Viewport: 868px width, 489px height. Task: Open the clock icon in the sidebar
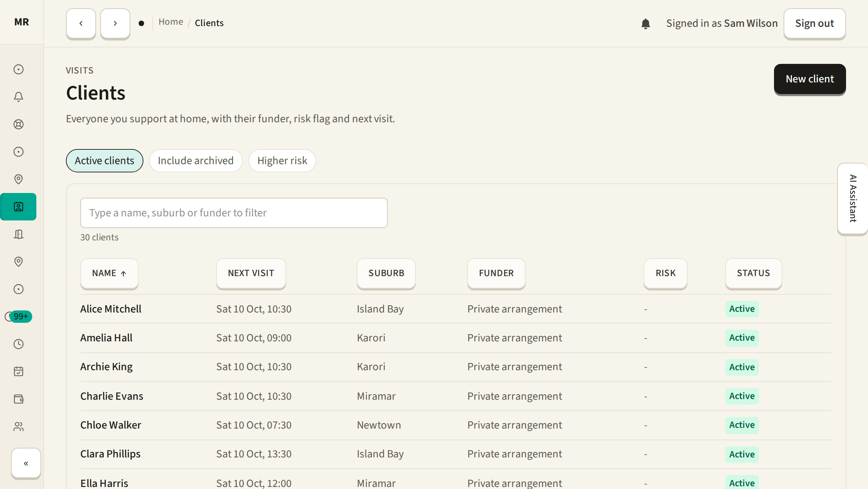[19, 344]
